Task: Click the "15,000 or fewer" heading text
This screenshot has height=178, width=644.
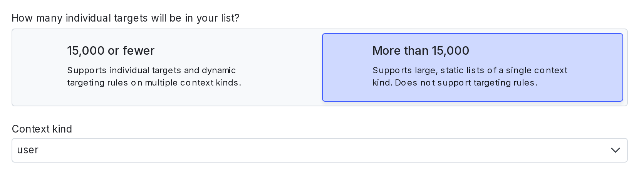Action: pos(111,51)
